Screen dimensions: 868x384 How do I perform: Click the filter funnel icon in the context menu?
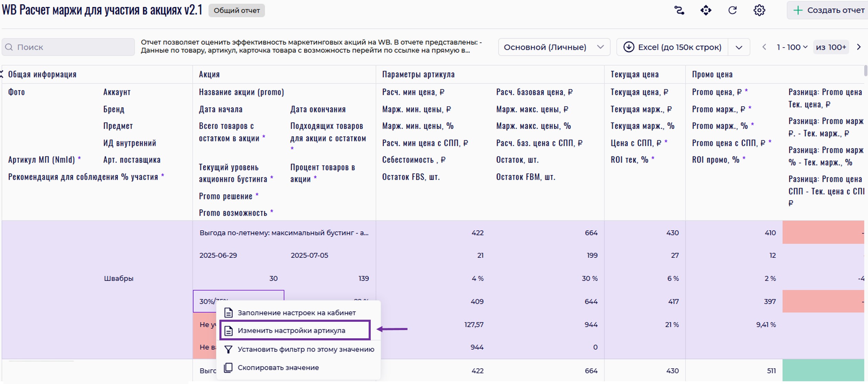tap(228, 349)
